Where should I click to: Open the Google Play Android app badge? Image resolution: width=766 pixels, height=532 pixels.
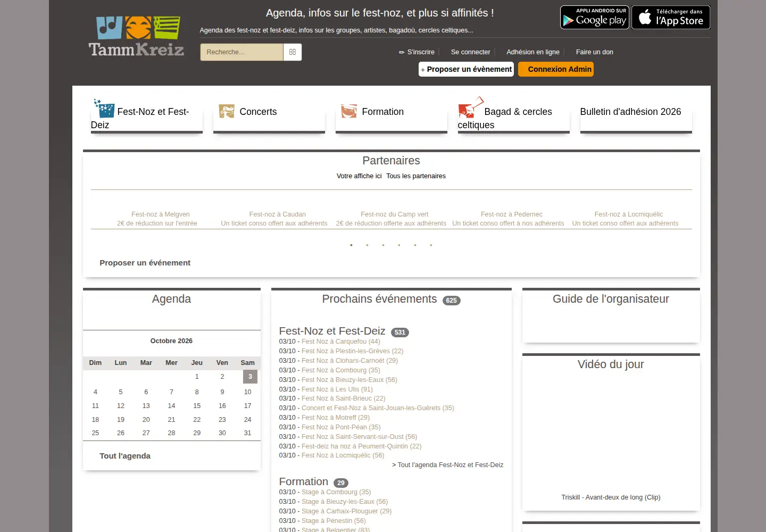pyautogui.click(x=595, y=18)
